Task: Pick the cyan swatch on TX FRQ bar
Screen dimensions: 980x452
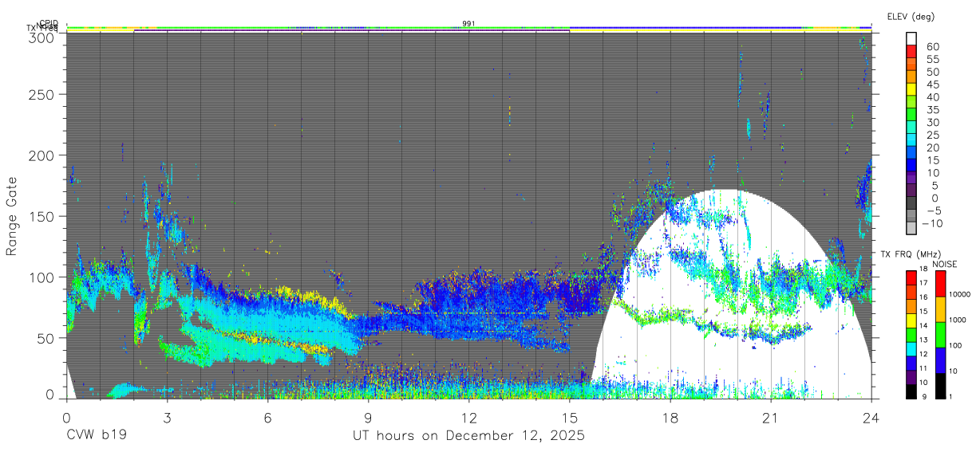Action: [911, 348]
